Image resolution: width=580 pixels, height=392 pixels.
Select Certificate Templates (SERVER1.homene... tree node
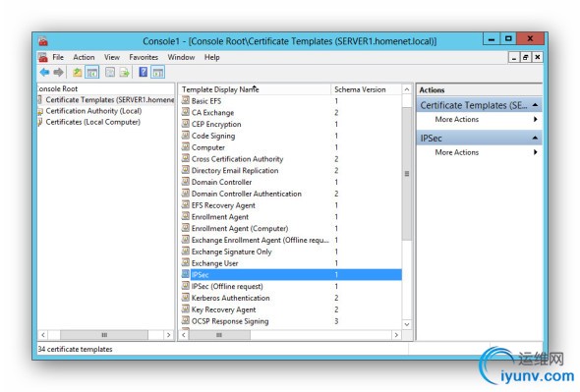coord(109,100)
